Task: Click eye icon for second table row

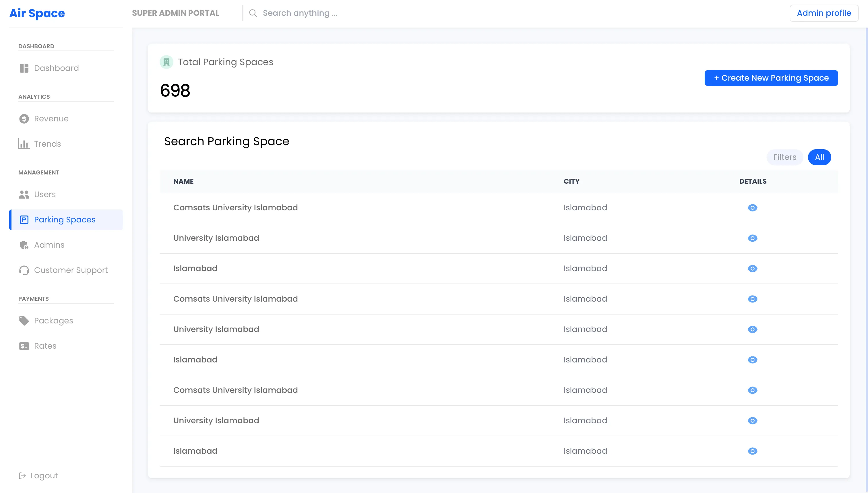Action: click(x=752, y=238)
